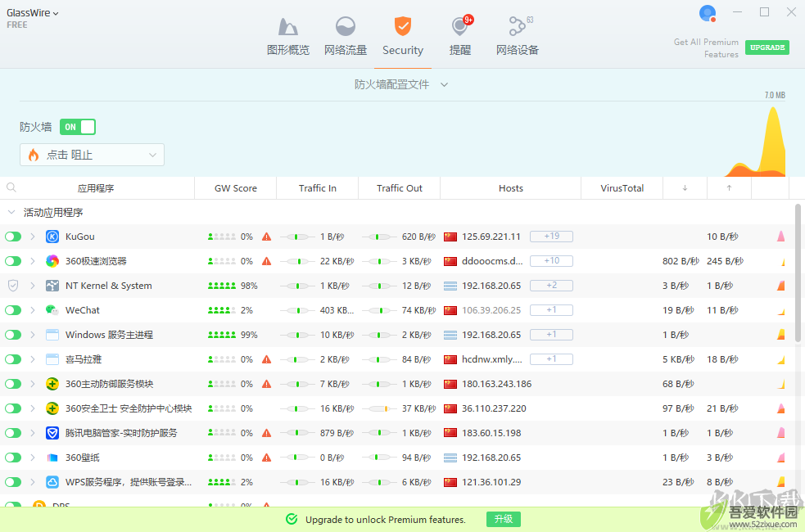The height and width of the screenshot is (532, 805).
Task: Click the shield icon in NT Kernel row
Action: pos(13,286)
